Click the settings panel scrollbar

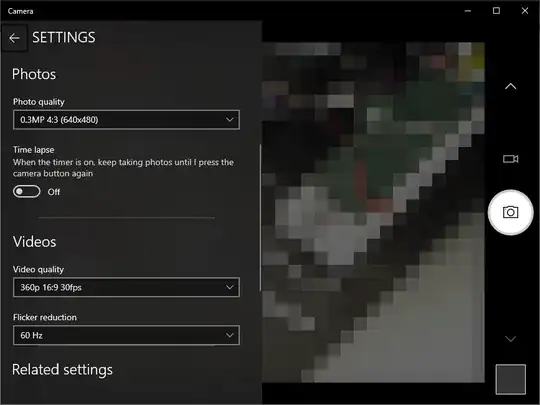pyautogui.click(x=260, y=218)
